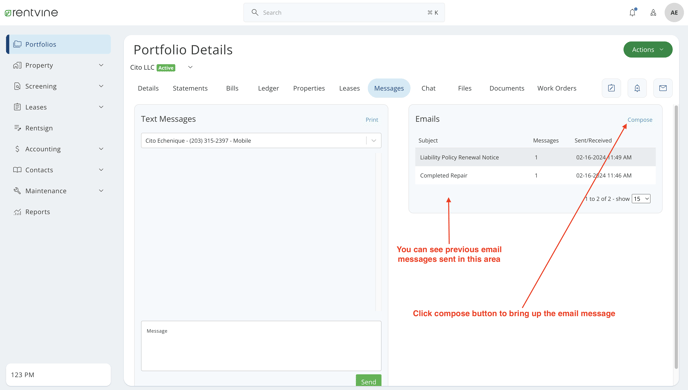Image resolution: width=688 pixels, height=390 pixels.
Task: Click the Reports chart icon
Action: tap(17, 212)
